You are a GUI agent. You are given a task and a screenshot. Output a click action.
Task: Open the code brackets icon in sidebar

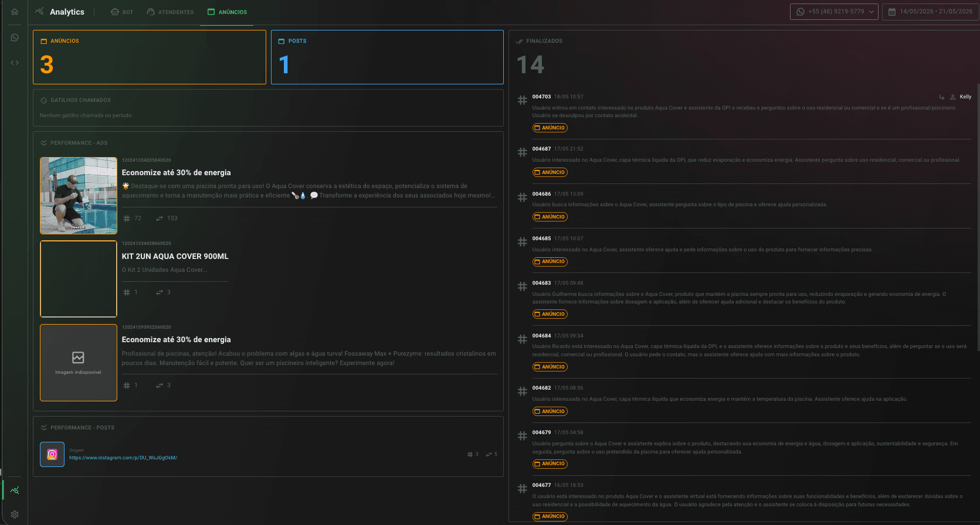pyautogui.click(x=15, y=63)
